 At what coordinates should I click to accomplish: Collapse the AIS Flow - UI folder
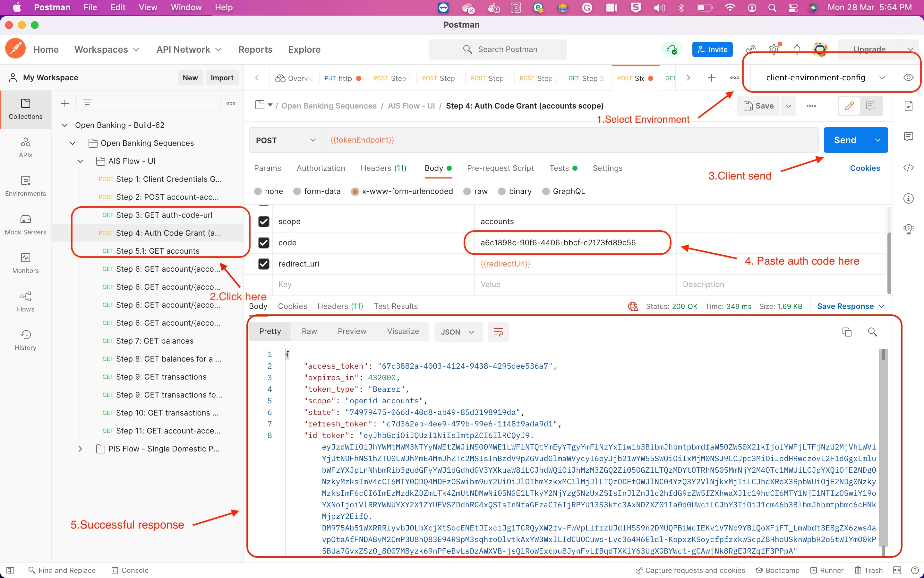click(x=80, y=161)
